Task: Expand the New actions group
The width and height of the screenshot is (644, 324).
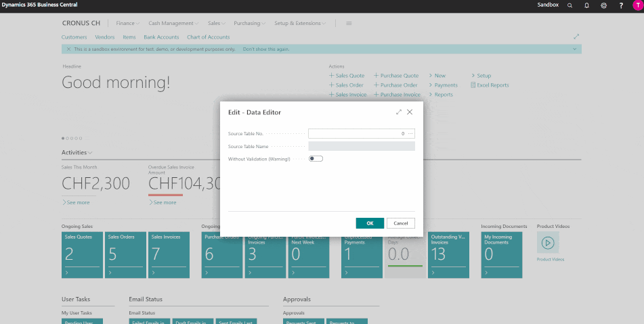Action: (x=437, y=76)
